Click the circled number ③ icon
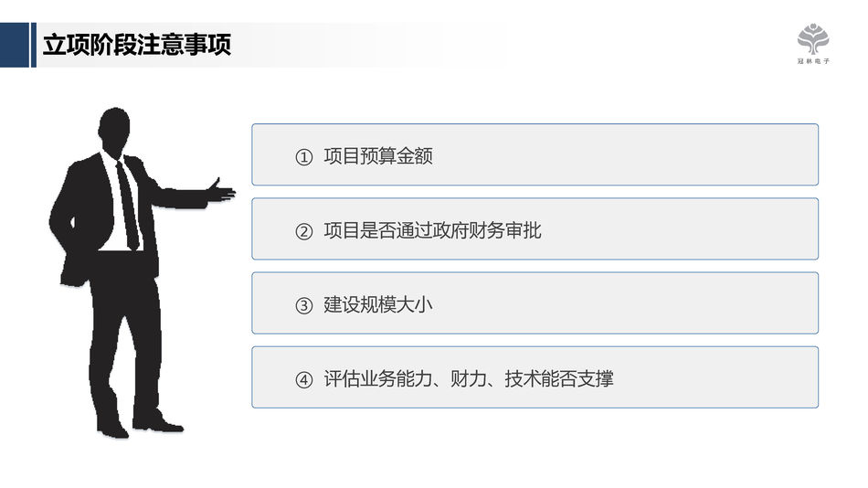Image resolution: width=868 pixels, height=488 pixels. (304, 305)
